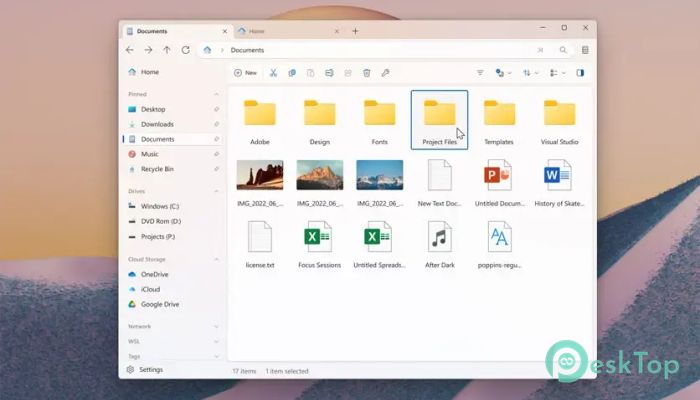This screenshot has width=700, height=400.
Task: Select the History of Skate Word document
Action: pyautogui.click(x=559, y=183)
